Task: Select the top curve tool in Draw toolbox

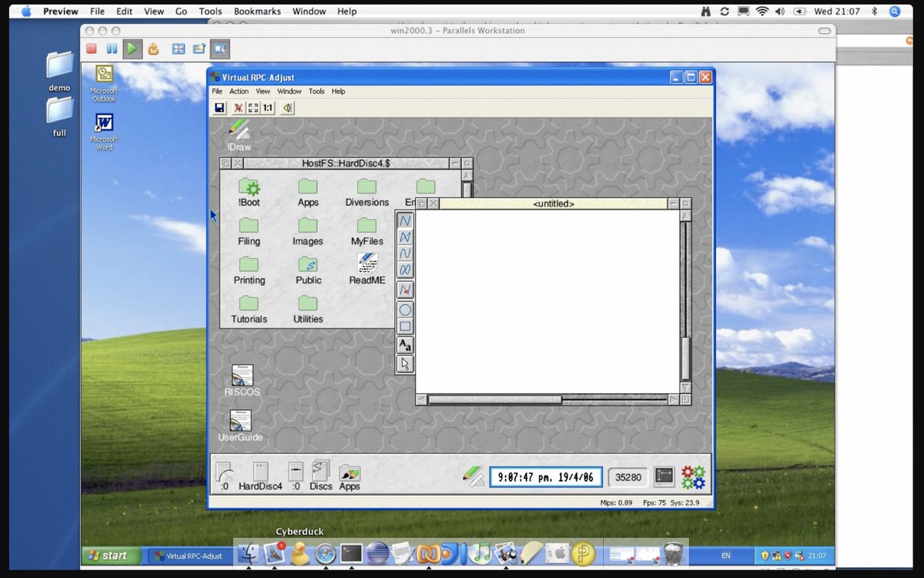Action: pos(405,220)
